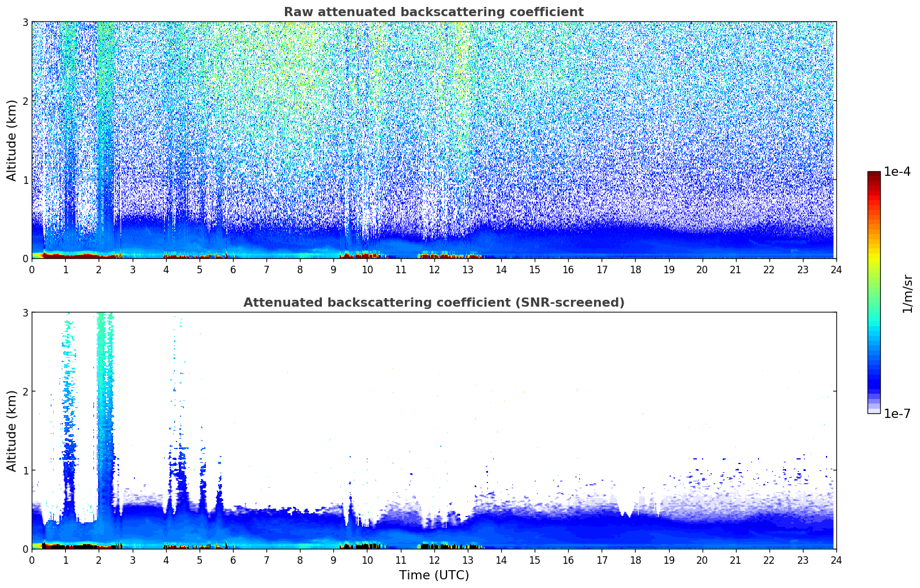Select the '15' time tick under the raw plot
The height and width of the screenshot is (588, 920).
535,269
